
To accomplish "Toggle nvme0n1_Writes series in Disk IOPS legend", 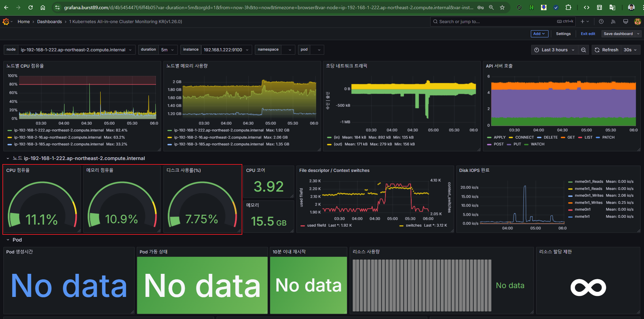I will pyautogui.click(x=589, y=196).
